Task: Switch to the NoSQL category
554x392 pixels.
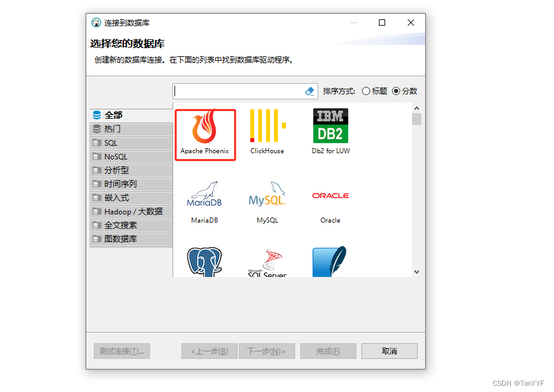Action: [x=131, y=157]
